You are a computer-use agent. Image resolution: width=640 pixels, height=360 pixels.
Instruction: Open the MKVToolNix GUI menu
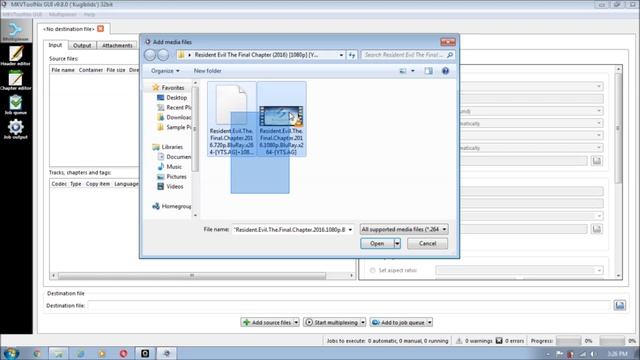coord(21,14)
